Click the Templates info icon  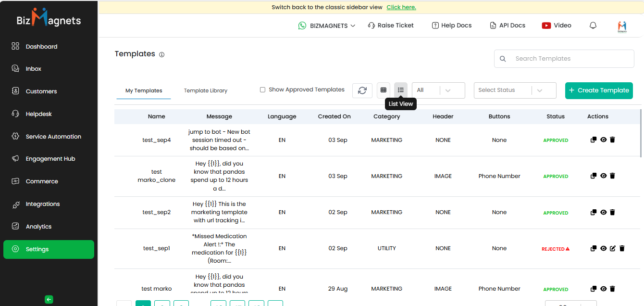coord(162,55)
